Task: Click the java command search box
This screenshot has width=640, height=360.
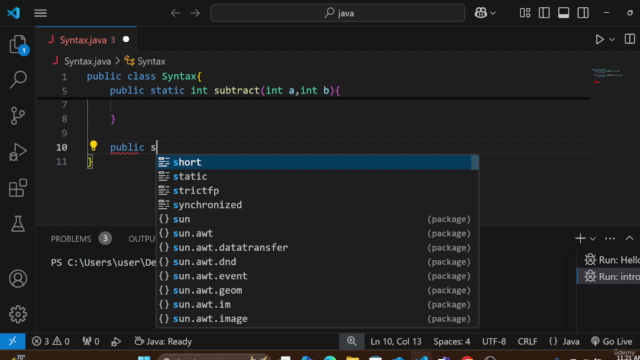Action: click(x=338, y=13)
